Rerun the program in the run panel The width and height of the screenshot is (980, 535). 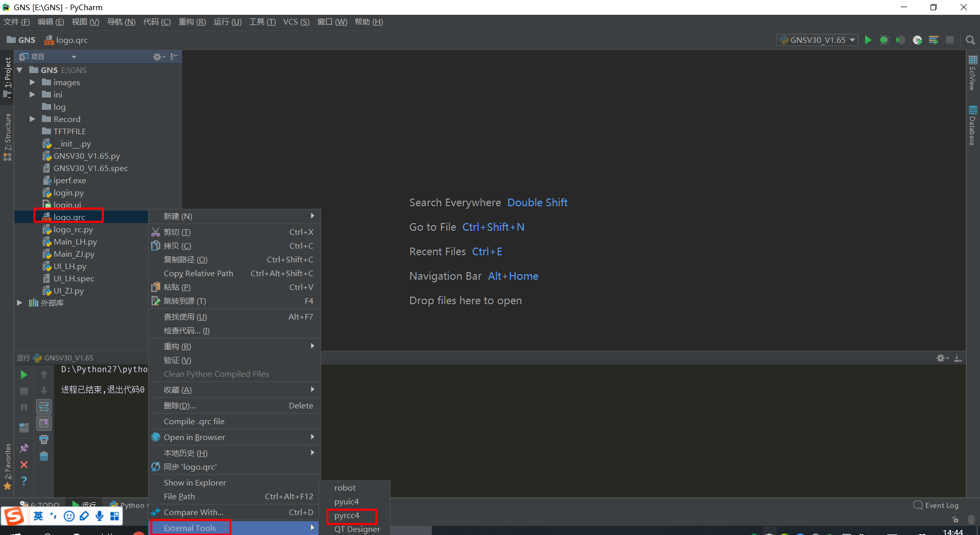tap(23, 374)
